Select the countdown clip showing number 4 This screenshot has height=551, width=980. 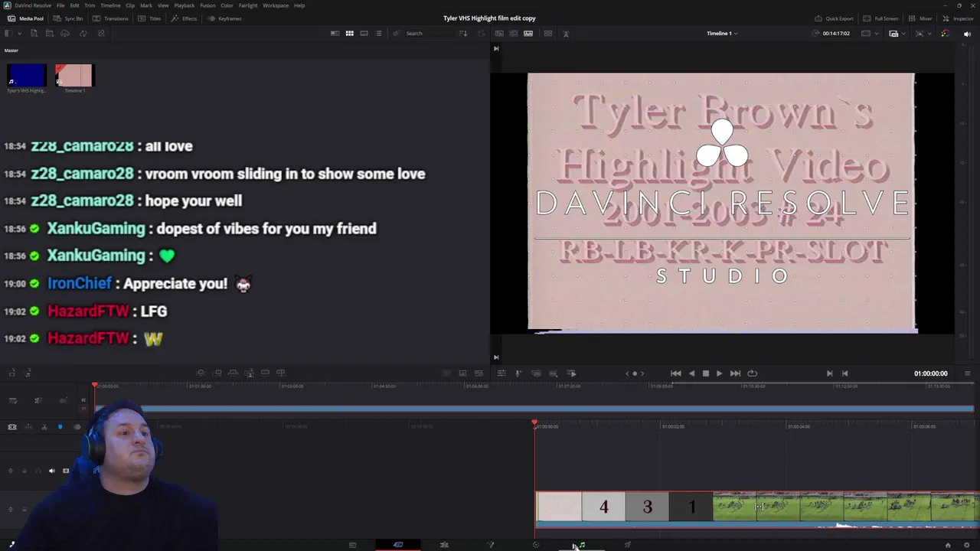603,507
